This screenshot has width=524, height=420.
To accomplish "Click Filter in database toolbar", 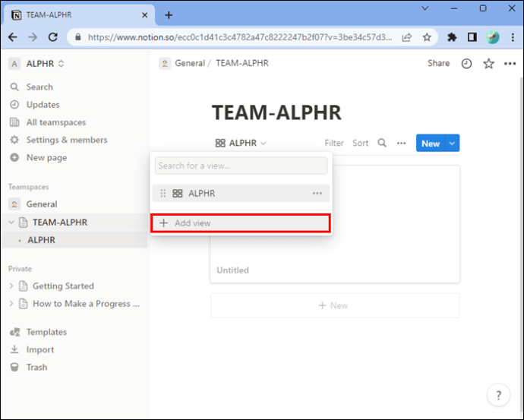I will [x=334, y=143].
